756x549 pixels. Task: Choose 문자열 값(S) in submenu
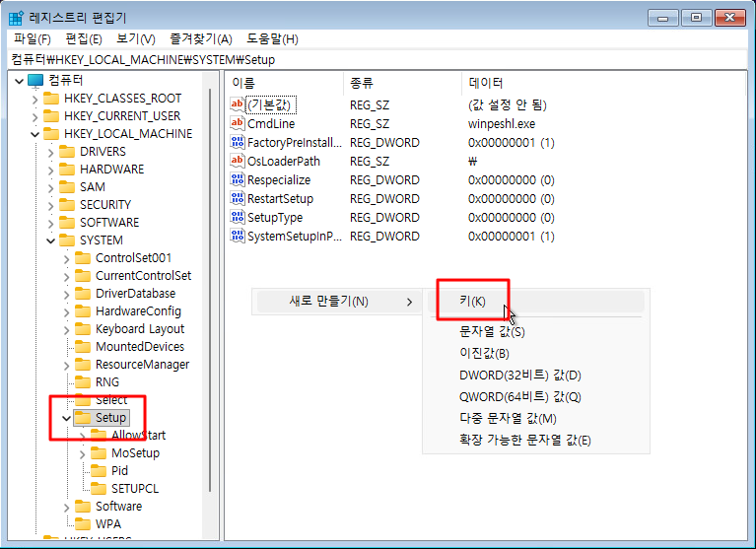(x=535, y=331)
